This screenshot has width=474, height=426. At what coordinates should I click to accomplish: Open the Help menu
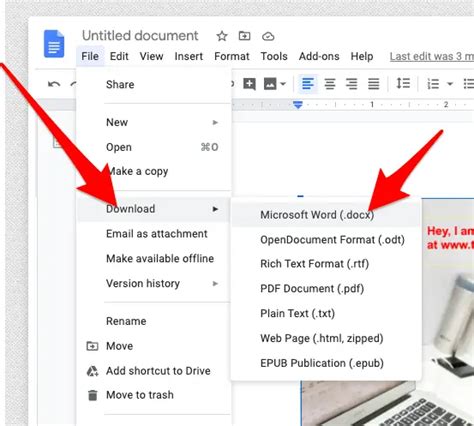coord(362,56)
